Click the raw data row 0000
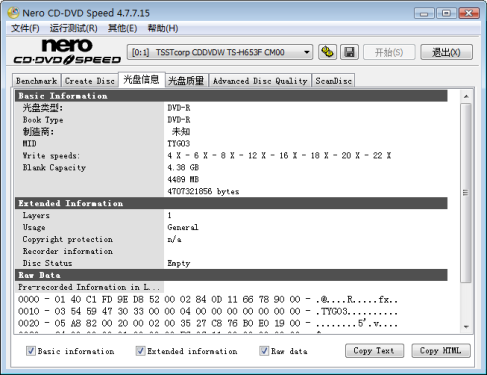The width and height of the screenshot is (487, 375). pyautogui.click(x=208, y=299)
